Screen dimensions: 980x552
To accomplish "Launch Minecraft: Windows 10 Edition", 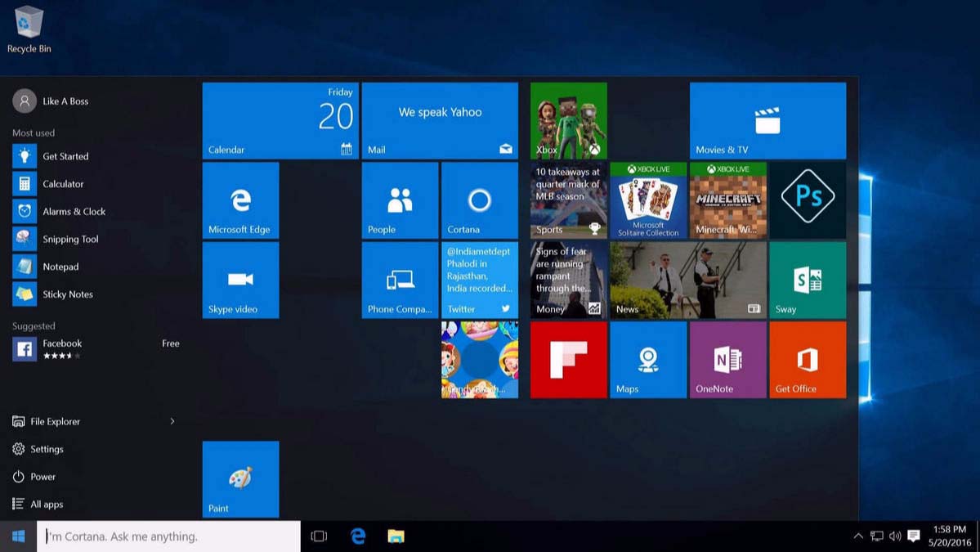I will (x=727, y=200).
